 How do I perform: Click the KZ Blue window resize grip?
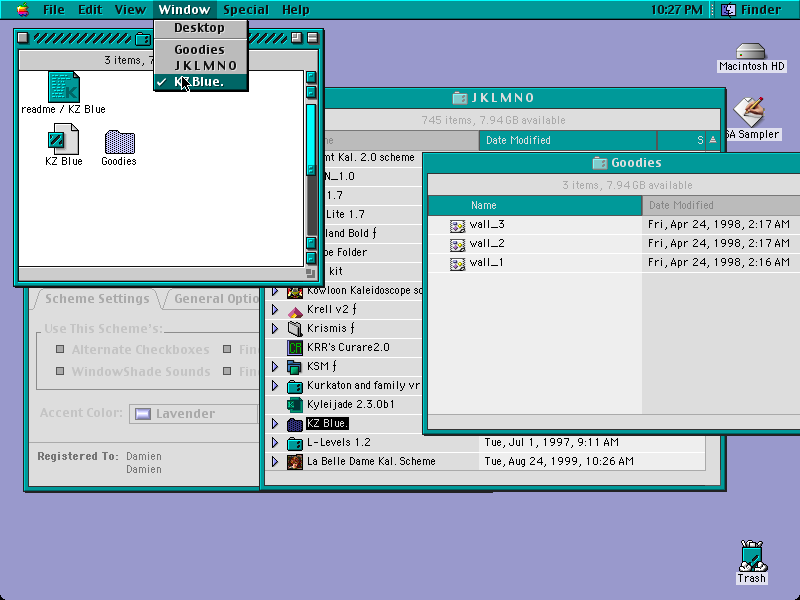[x=311, y=274]
